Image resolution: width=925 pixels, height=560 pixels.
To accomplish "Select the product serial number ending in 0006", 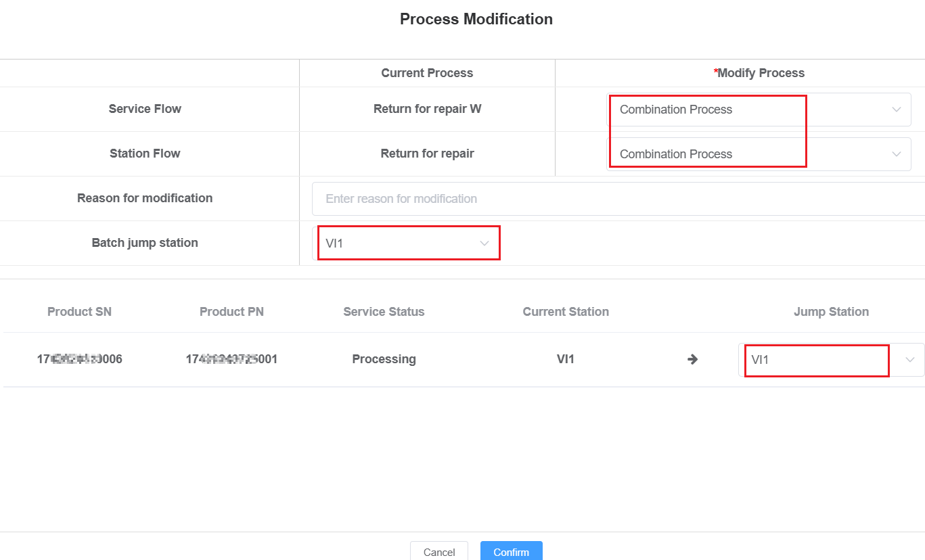I will pos(79,359).
